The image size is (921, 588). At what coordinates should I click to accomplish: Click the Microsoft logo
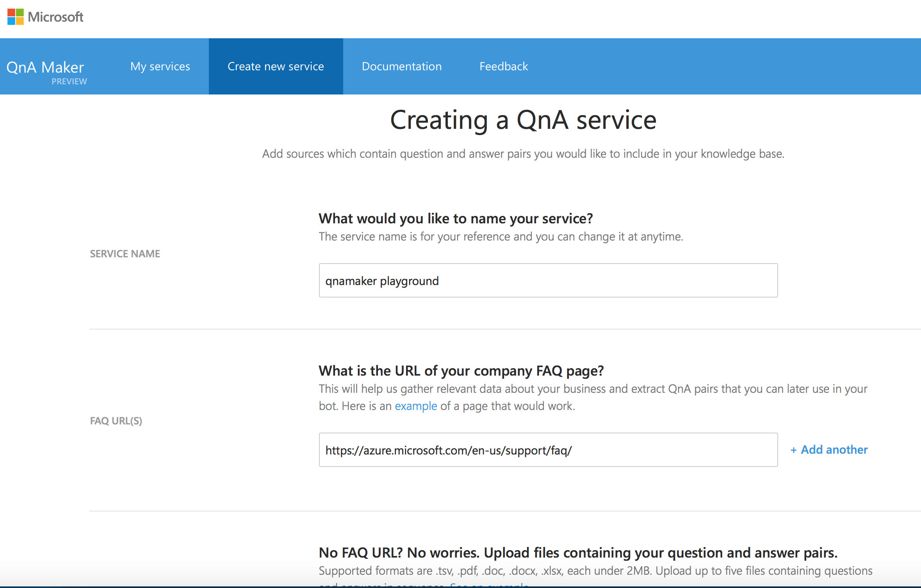point(45,17)
